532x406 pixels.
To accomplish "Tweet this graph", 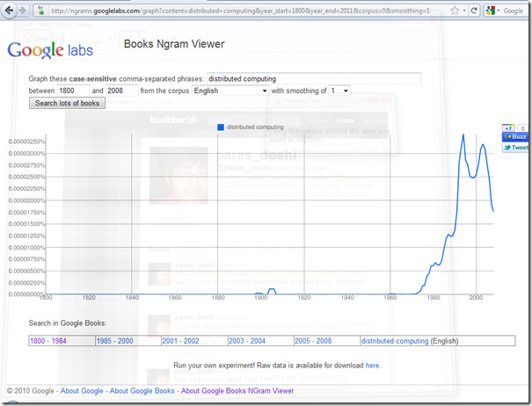I will coord(515,148).
